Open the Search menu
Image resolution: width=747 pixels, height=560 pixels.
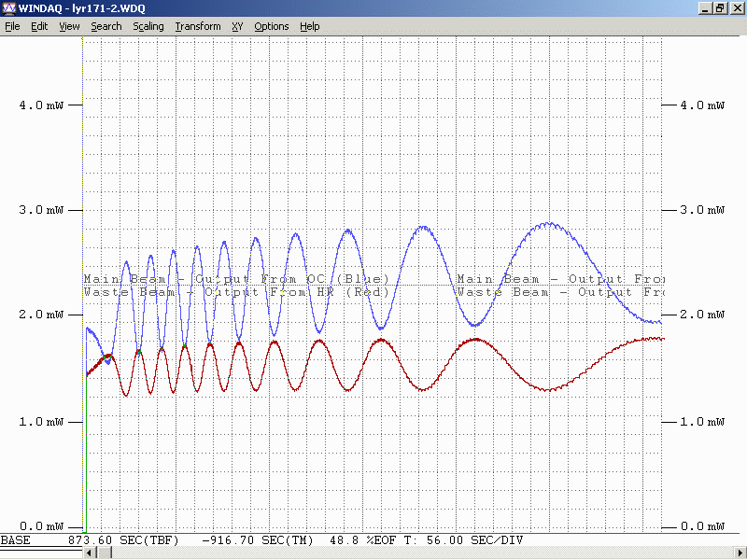106,26
